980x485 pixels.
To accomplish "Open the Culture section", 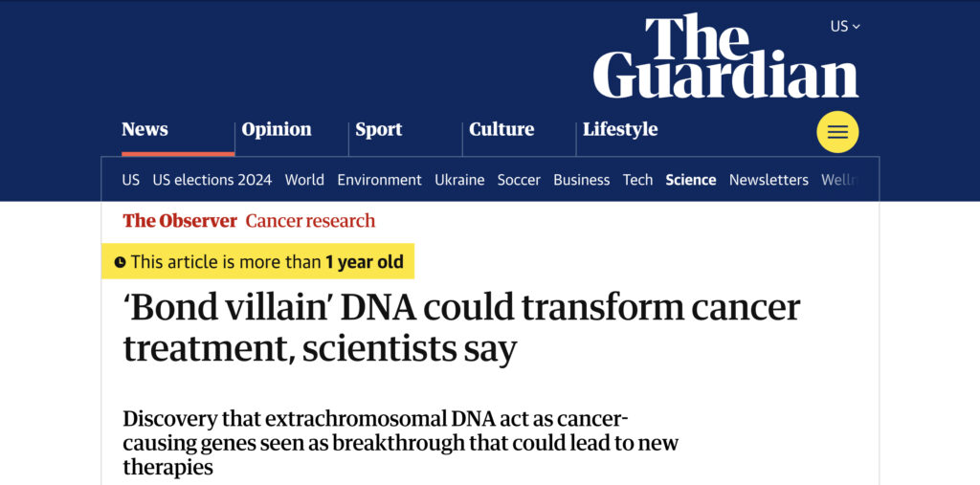I will 501,129.
